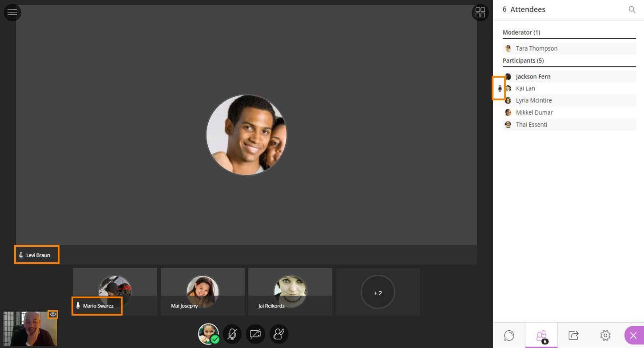
Task: Click microphone icon next to Levi Braun
Action: (x=21, y=255)
